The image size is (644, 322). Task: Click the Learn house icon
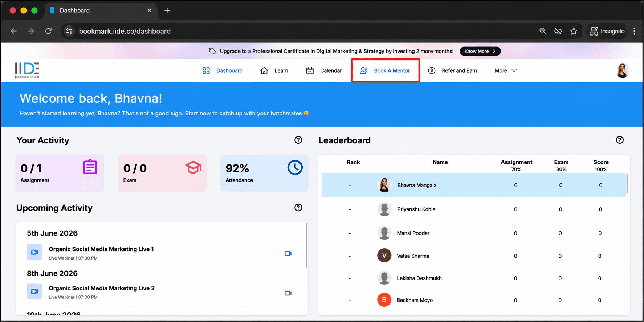point(264,70)
